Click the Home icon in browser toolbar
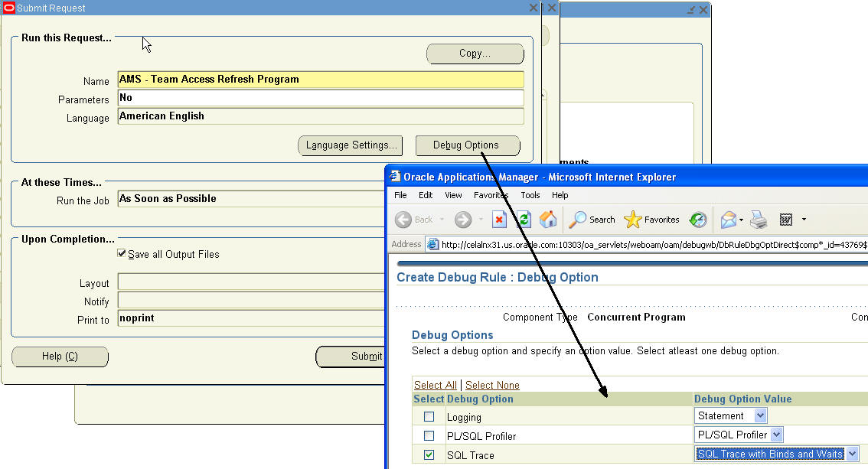 click(548, 220)
